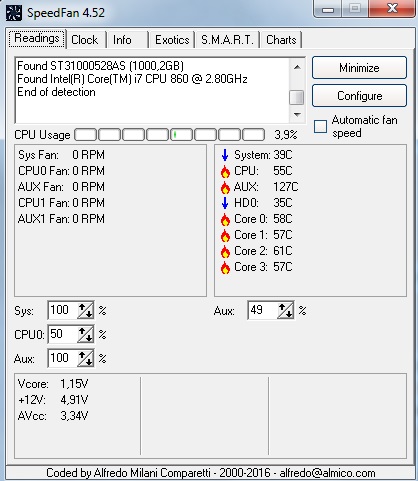The height and width of the screenshot is (481, 418).
Task: Click the fifth CPU Usage bar segment
Action: pos(181,135)
